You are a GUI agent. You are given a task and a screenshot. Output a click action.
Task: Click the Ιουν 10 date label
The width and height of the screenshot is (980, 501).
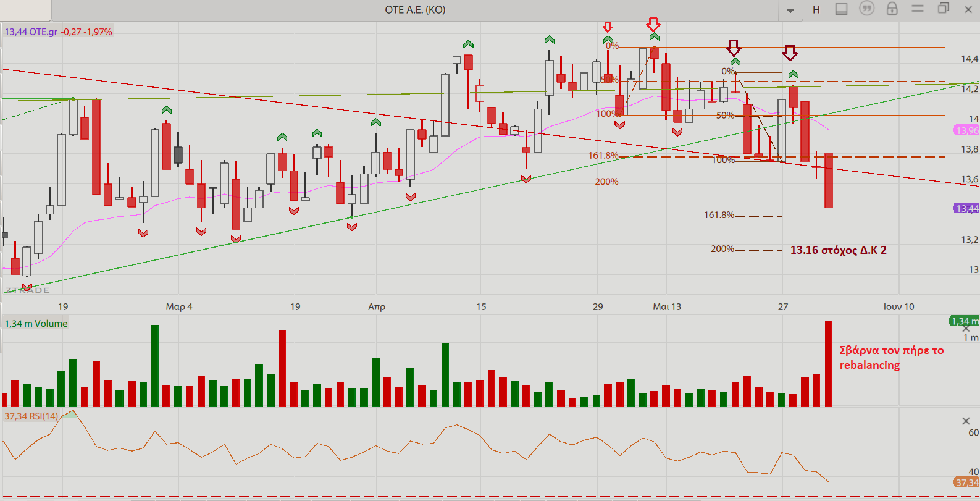[x=899, y=307]
